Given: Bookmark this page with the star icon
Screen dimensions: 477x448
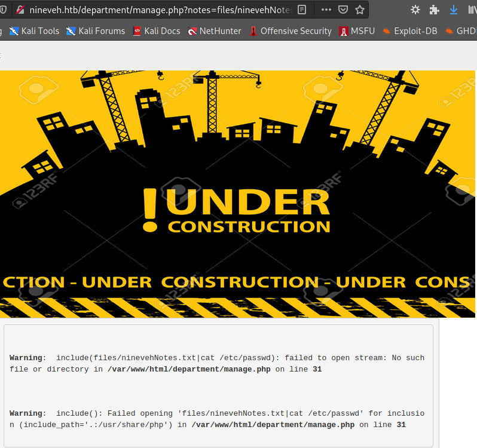Looking at the screenshot, I should tap(360, 10).
